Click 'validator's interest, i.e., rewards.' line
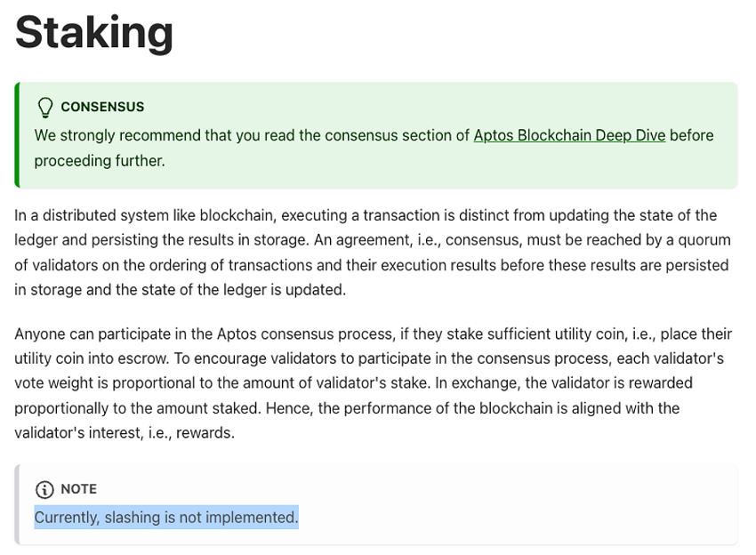The width and height of the screenshot is (756, 555). 125,433
